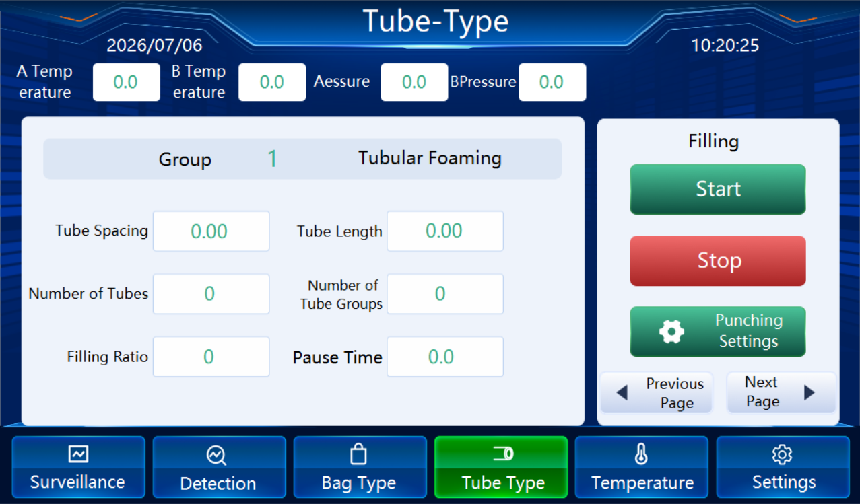Start the filling process

[x=718, y=190]
